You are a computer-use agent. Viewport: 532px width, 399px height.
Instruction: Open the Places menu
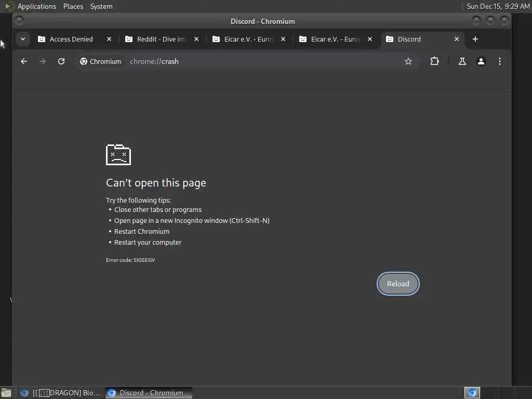(73, 6)
